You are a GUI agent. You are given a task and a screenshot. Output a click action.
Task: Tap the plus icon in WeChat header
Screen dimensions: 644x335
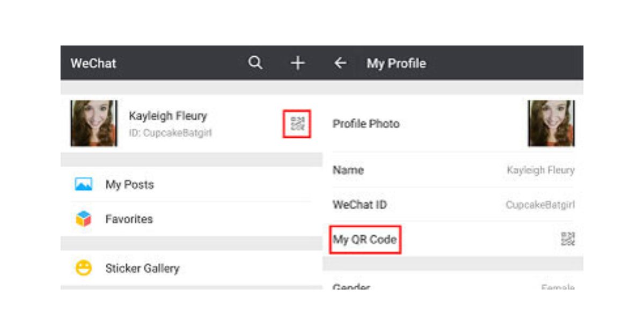click(297, 63)
